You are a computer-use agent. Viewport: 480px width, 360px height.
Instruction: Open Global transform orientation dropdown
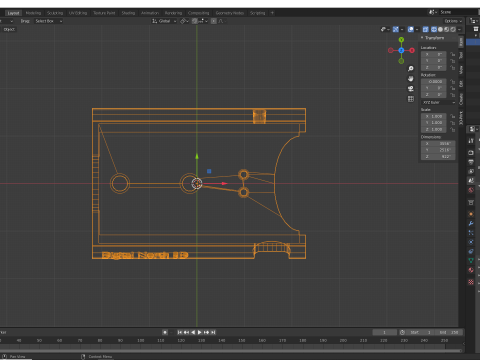click(x=164, y=21)
